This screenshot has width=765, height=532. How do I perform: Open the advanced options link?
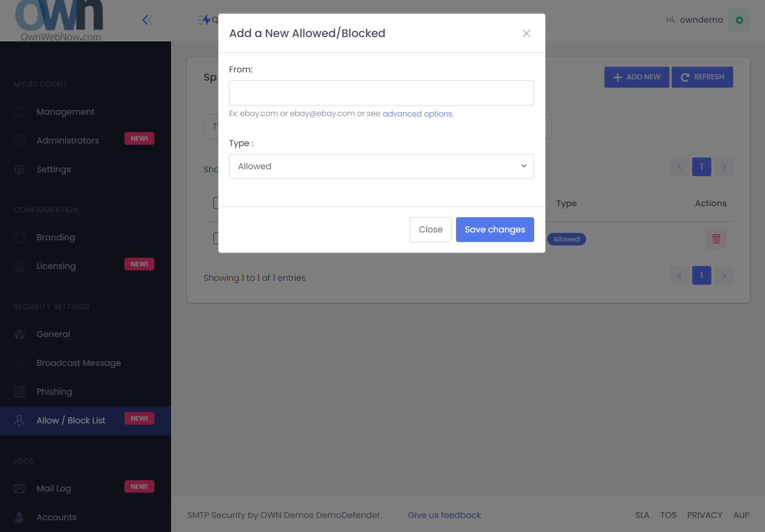click(418, 114)
